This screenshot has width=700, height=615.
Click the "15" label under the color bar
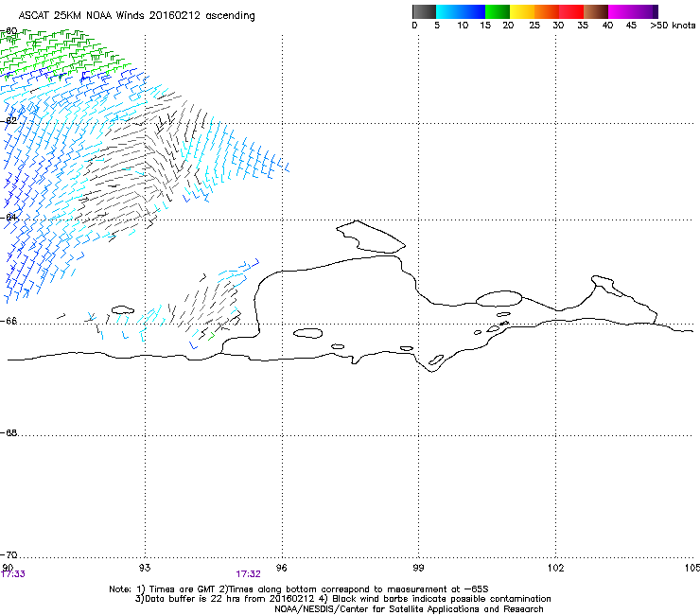[x=485, y=26]
